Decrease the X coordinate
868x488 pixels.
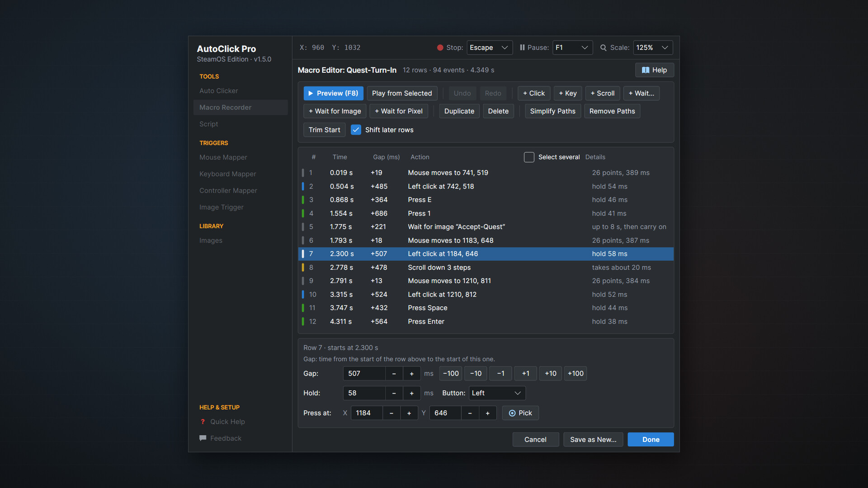391,413
